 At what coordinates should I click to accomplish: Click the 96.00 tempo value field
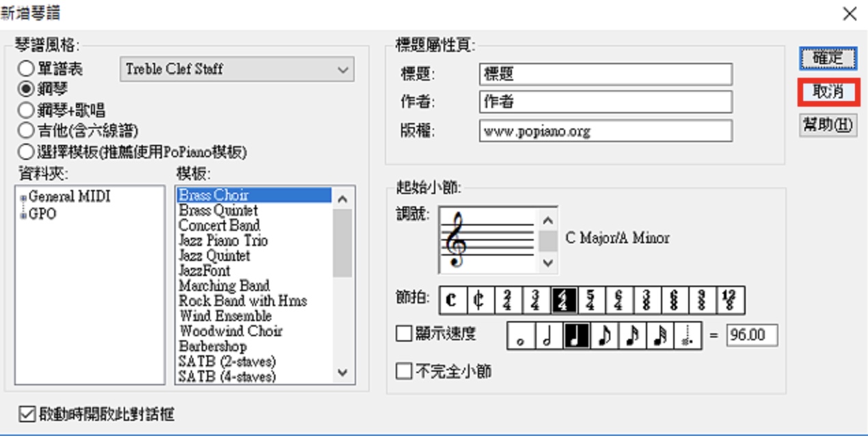752,335
